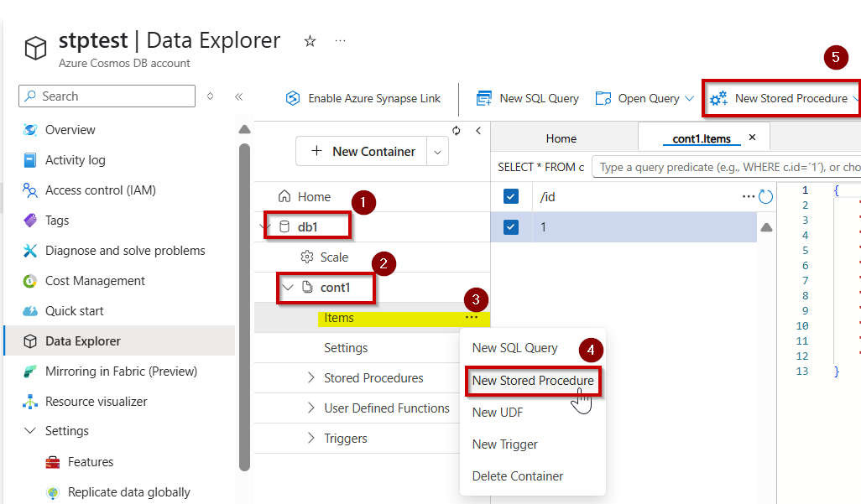Open Diagnose and solve problems
The image size is (861, 504).
tap(125, 251)
